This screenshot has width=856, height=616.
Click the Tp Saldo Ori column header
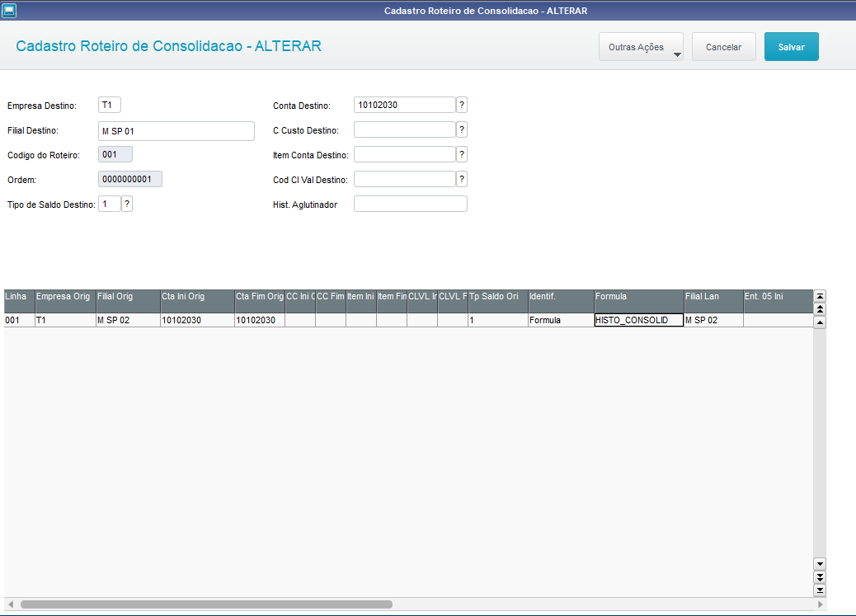click(498, 301)
